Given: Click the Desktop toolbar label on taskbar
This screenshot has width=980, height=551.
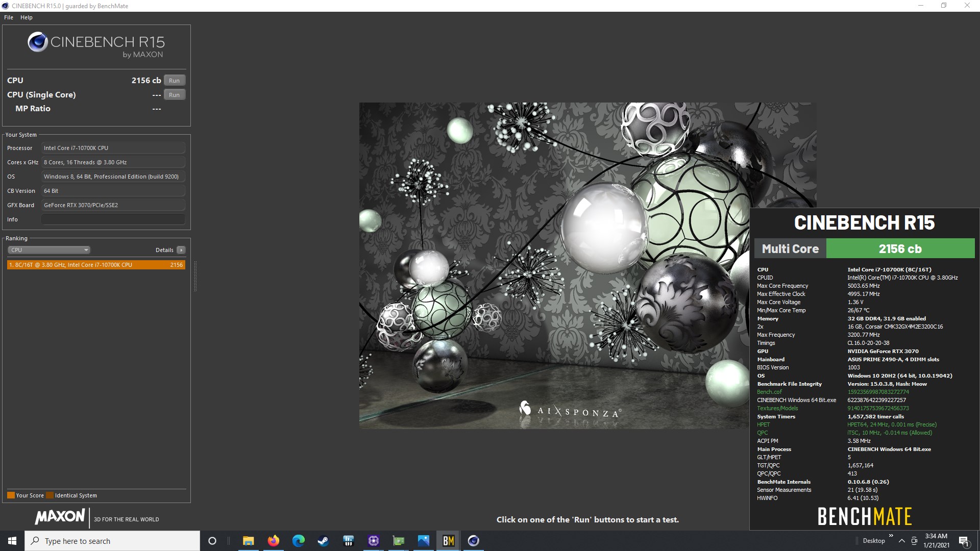Looking at the screenshot, I should (x=874, y=541).
